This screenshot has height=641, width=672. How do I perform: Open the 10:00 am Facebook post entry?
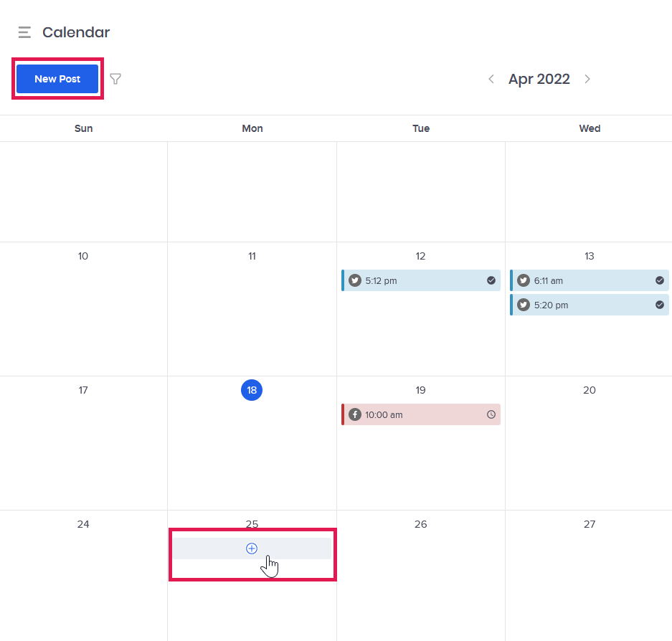click(x=420, y=414)
